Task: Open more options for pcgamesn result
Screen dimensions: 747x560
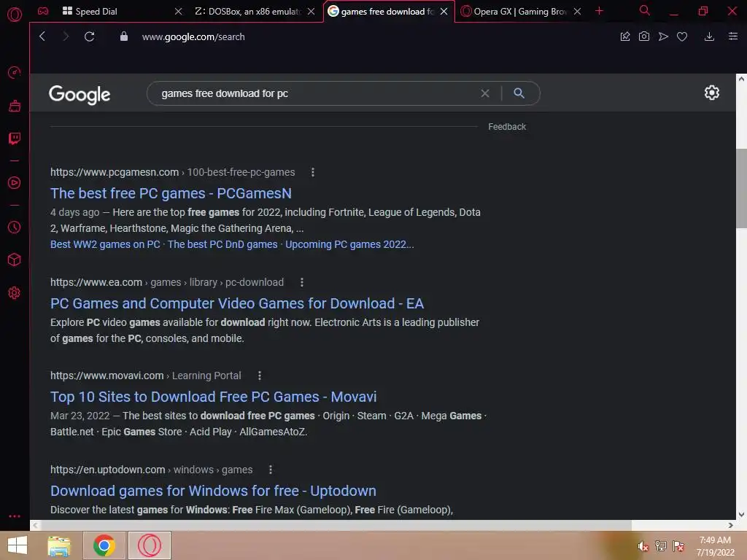Action: coord(312,172)
